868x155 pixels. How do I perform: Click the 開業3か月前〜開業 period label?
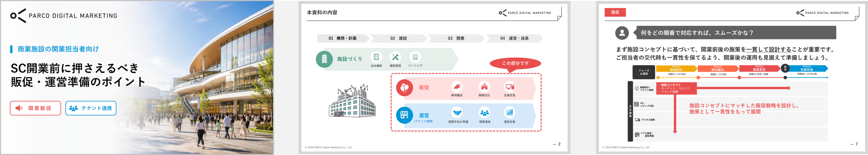coord(759,74)
